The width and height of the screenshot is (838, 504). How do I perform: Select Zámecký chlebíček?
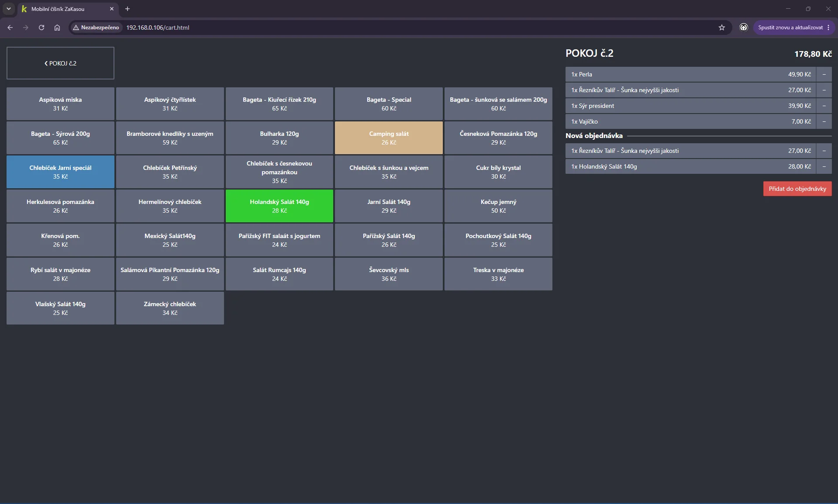point(170,308)
